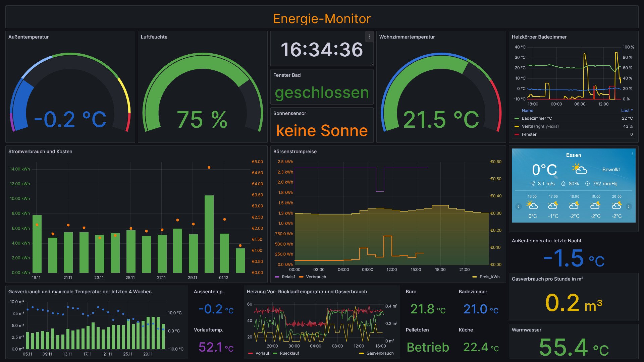Click the current cloudy weather icon
The image size is (644, 362).
[x=580, y=169]
